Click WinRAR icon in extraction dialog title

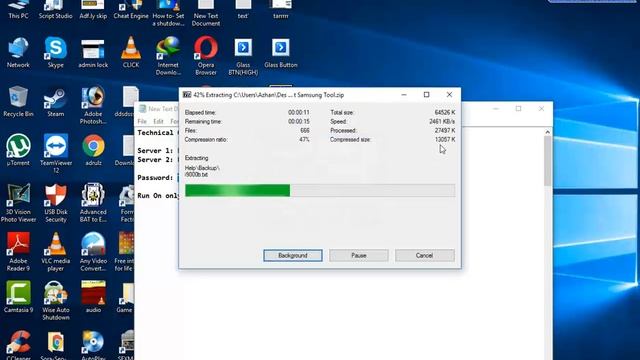[x=187, y=95]
